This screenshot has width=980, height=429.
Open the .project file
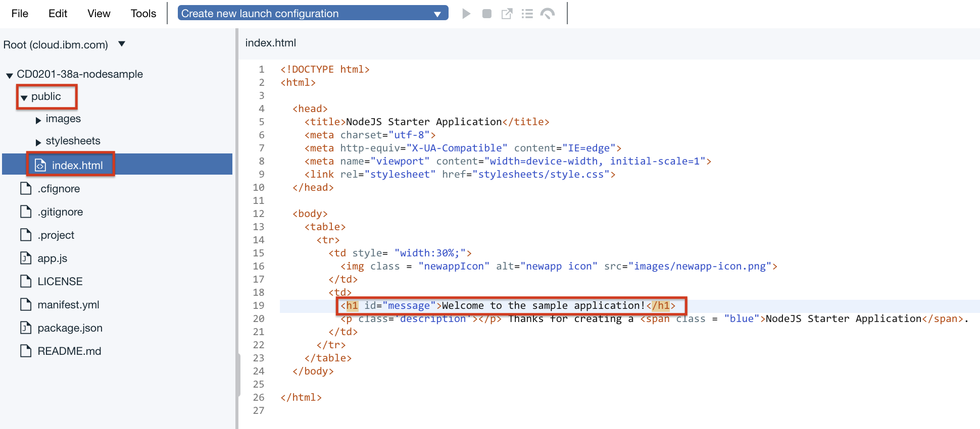[56, 235]
